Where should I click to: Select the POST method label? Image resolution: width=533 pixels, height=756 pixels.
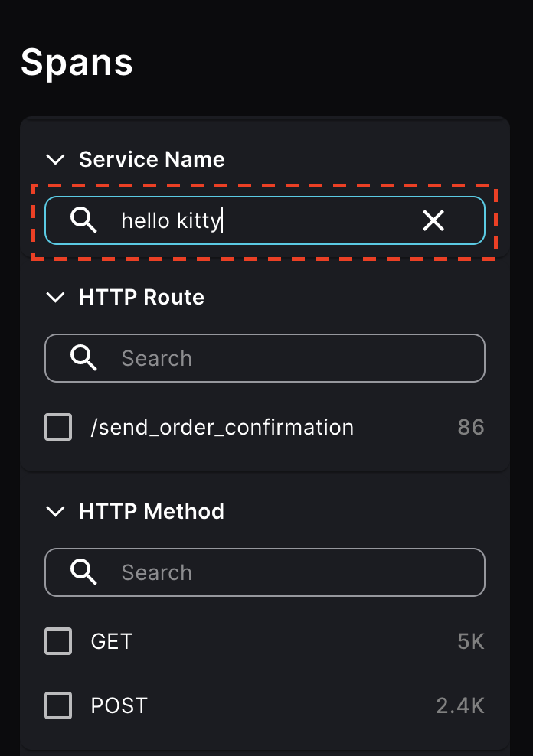(x=119, y=705)
